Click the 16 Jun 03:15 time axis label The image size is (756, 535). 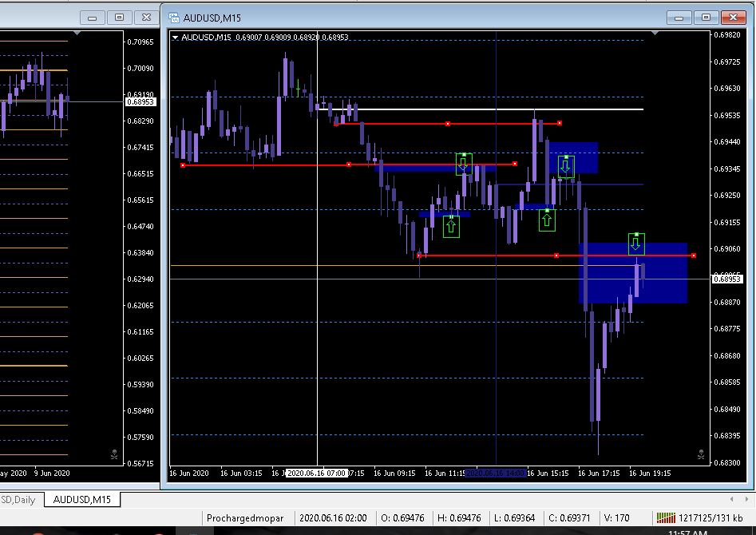(241, 474)
